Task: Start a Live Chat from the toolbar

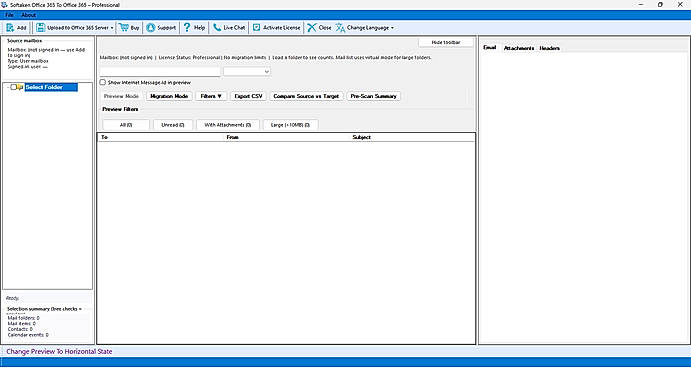Action: click(229, 28)
